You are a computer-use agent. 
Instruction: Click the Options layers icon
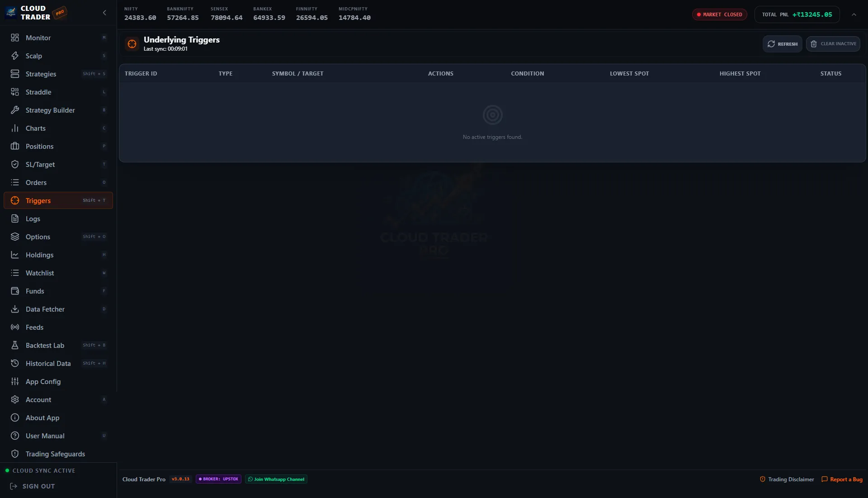click(15, 237)
